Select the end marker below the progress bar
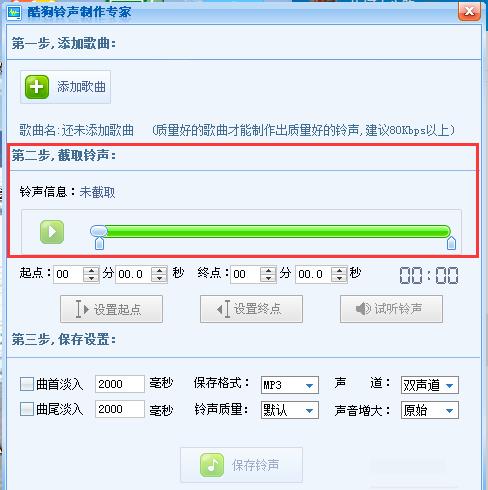 coord(451,243)
